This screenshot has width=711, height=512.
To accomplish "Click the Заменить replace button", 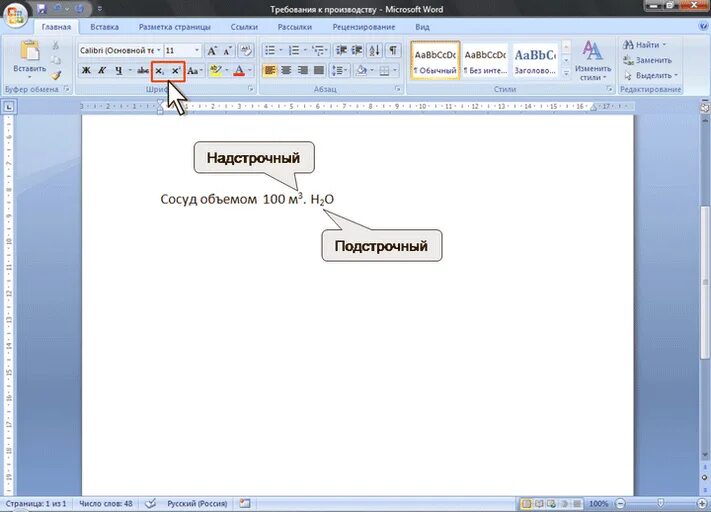I will (648, 60).
